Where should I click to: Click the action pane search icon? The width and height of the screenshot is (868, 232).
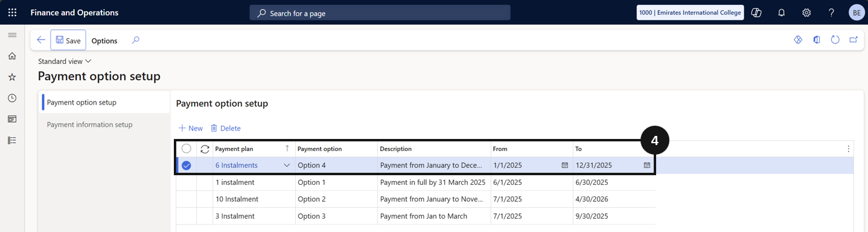point(136,40)
